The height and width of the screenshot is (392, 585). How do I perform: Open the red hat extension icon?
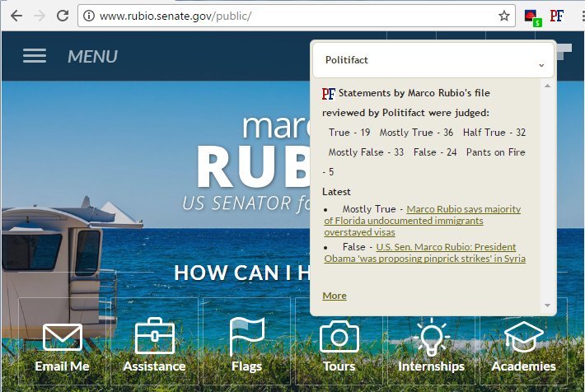[532, 17]
